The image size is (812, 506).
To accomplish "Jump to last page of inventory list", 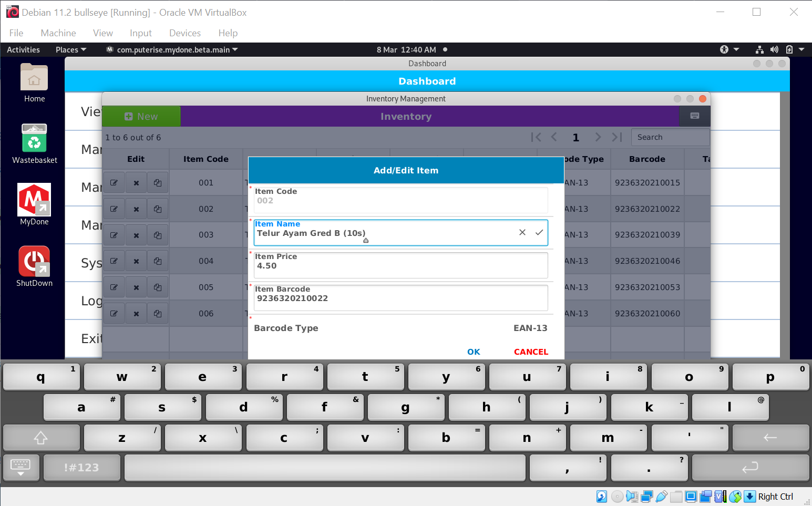I will (617, 137).
